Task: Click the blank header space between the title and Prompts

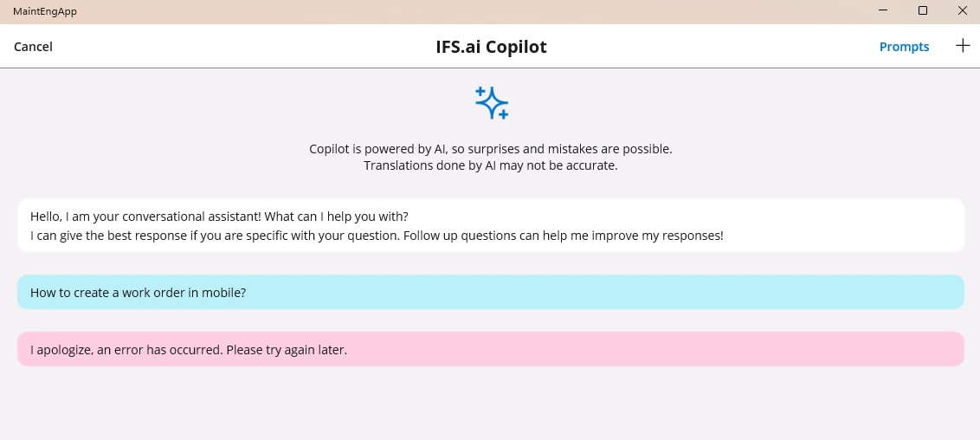Action: click(710, 47)
